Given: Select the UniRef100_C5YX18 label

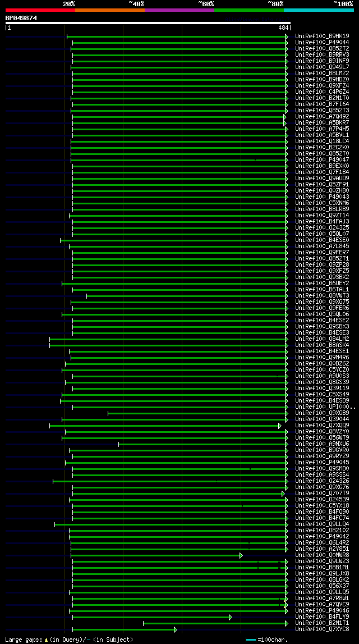Looking at the screenshot, I should 322,506.
